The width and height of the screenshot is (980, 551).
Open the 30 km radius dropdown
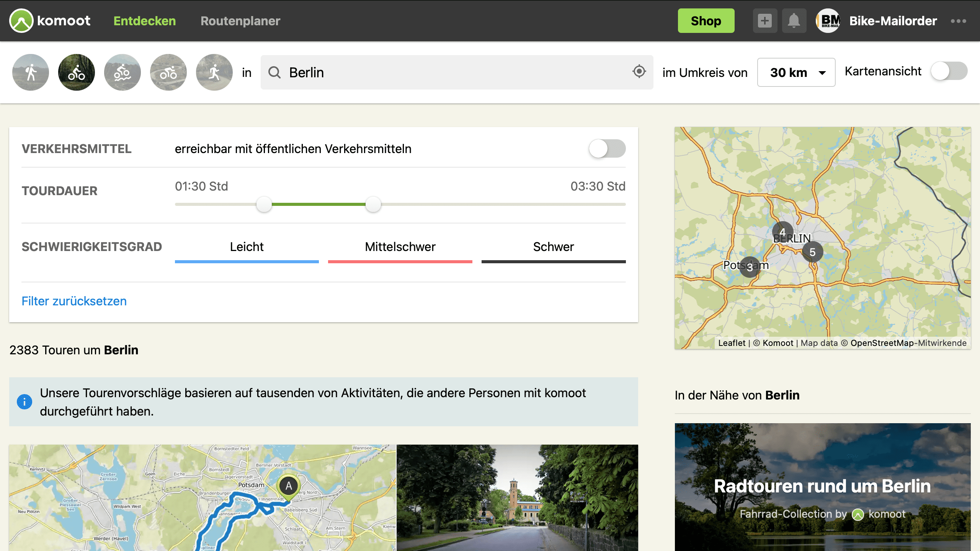tap(796, 72)
